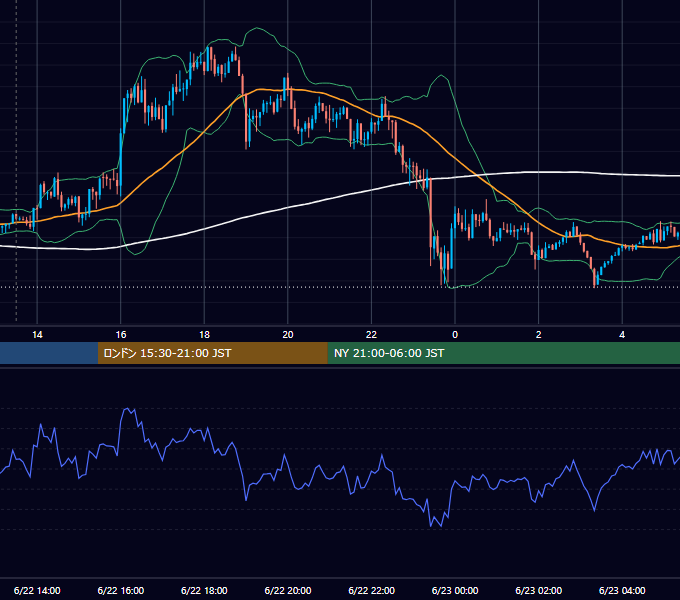Click the 6/22 14:00 date label
The width and height of the screenshot is (680, 600).
[37, 590]
